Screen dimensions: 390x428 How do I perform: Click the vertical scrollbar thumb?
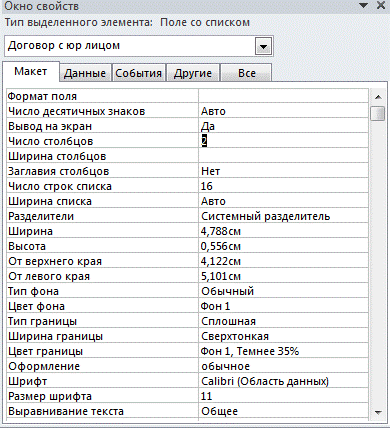378,113
